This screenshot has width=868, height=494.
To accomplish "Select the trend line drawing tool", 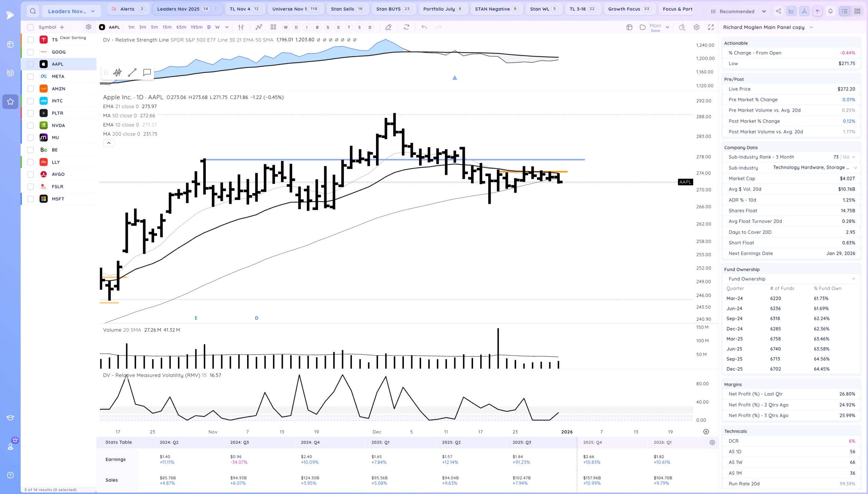I will coord(132,73).
